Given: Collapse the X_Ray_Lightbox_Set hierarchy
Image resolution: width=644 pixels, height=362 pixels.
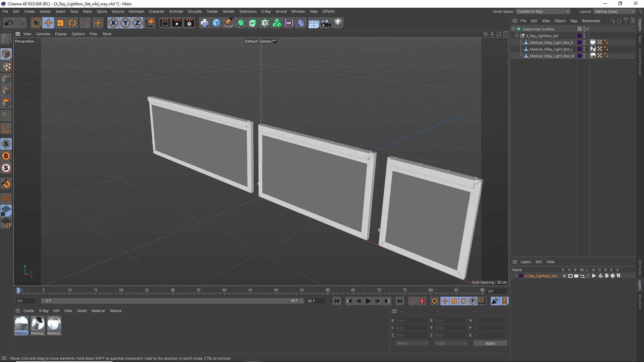Looking at the screenshot, I should click(517, 36).
